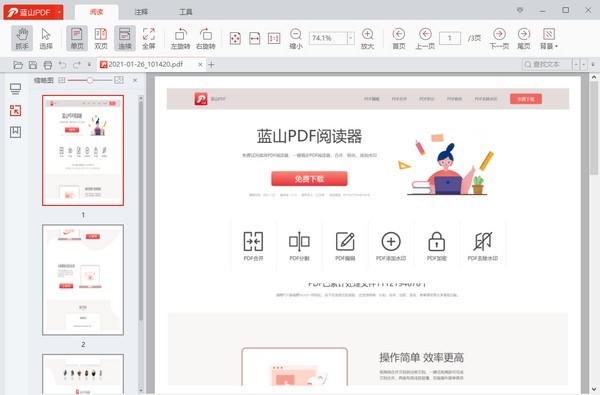Screen dimensions: 600x395
Task: Open the far-right toolbar overflow arrow
Action: click(593, 64)
